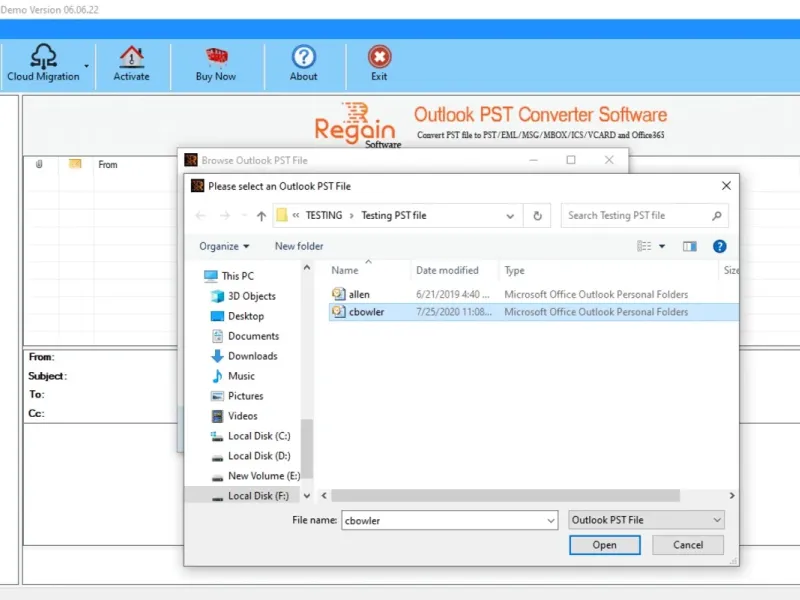The width and height of the screenshot is (800, 600).
Task: Click the Open button
Action: (x=605, y=545)
